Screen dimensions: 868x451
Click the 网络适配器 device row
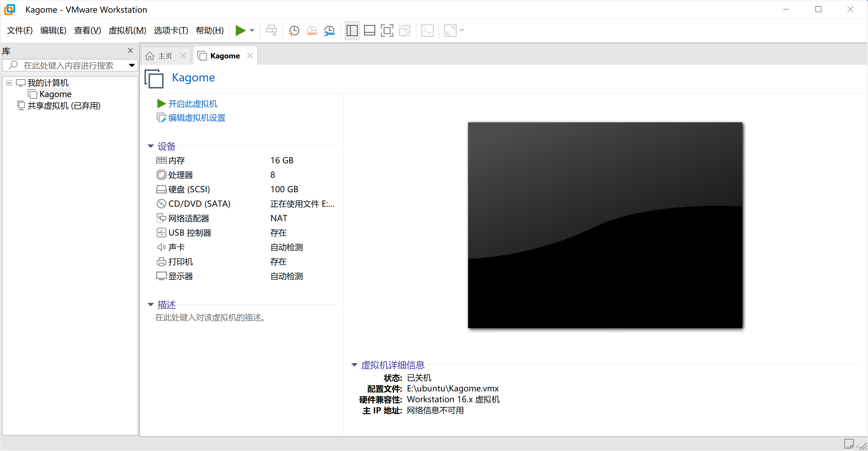pyautogui.click(x=246, y=219)
